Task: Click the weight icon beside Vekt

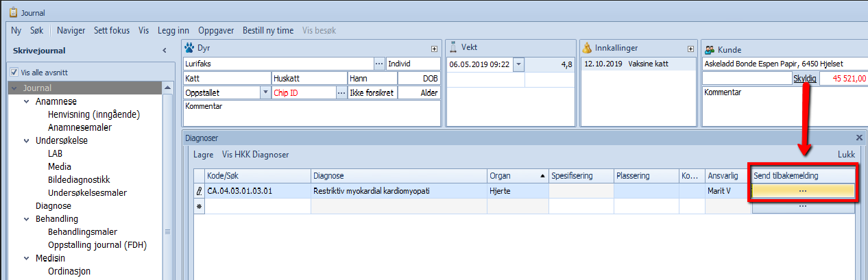Action: tap(453, 48)
